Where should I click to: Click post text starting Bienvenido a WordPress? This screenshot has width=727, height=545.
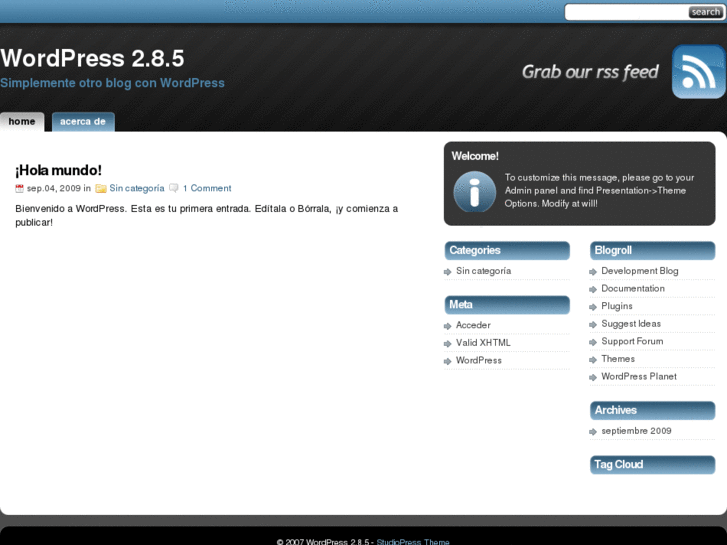[206, 216]
